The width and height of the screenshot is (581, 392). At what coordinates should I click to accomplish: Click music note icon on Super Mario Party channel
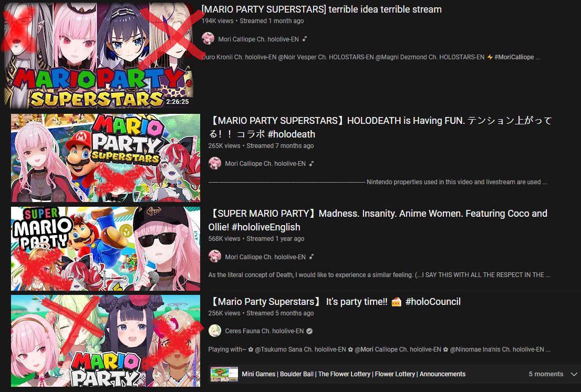pyautogui.click(x=311, y=257)
